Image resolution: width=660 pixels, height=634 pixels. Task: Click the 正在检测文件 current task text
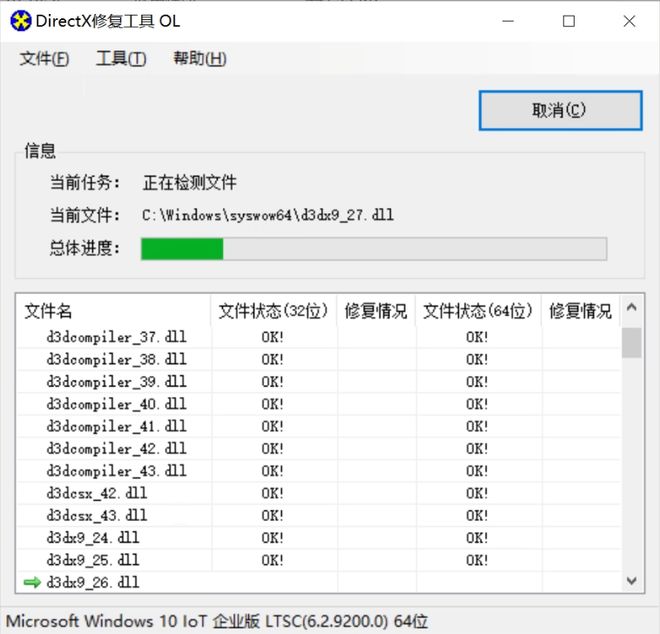coord(189,183)
